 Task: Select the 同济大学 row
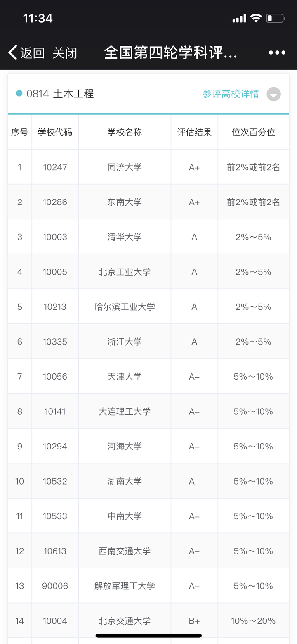point(125,167)
